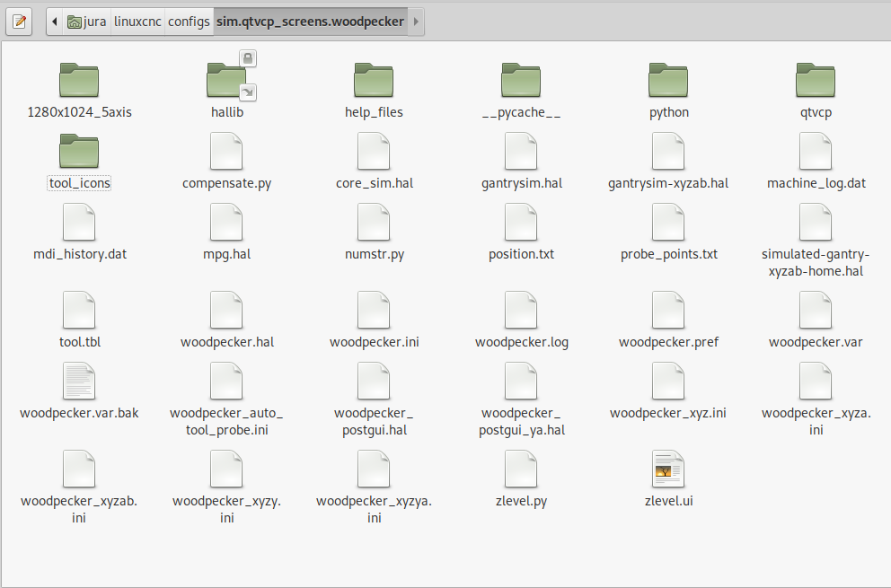Click the right path-scroll arrow
The width and height of the screenshot is (891, 588).
(x=416, y=22)
